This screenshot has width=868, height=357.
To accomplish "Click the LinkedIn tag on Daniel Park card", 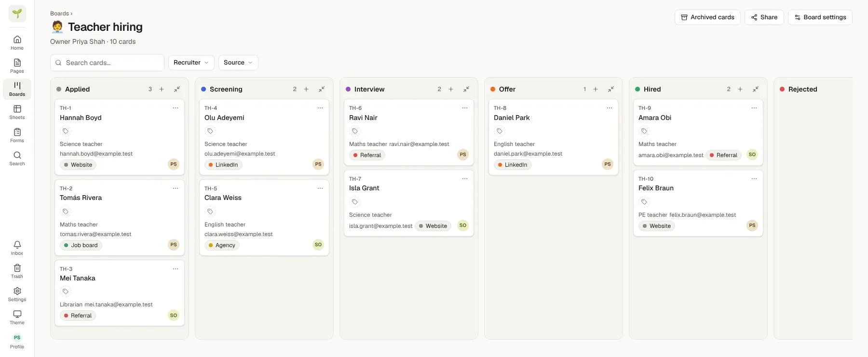I will coord(513,165).
